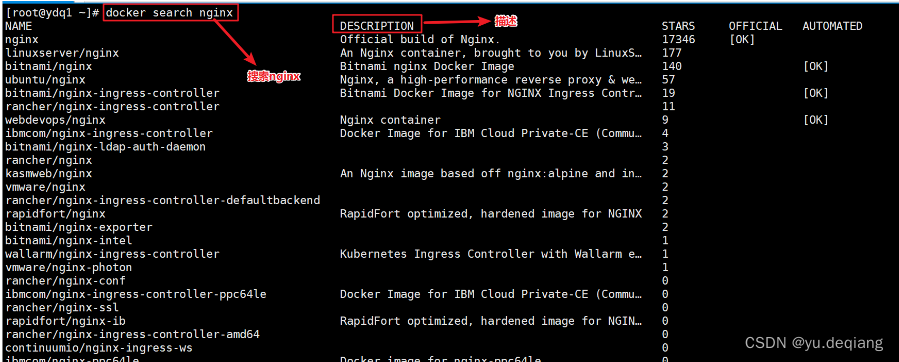The height and width of the screenshot is (362, 899).
Task: Select 'rancher/nginx-conf' image name
Action: coord(65,281)
